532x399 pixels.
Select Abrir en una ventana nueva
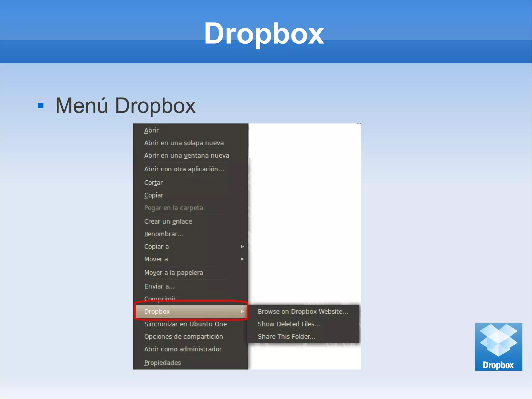[x=190, y=155]
